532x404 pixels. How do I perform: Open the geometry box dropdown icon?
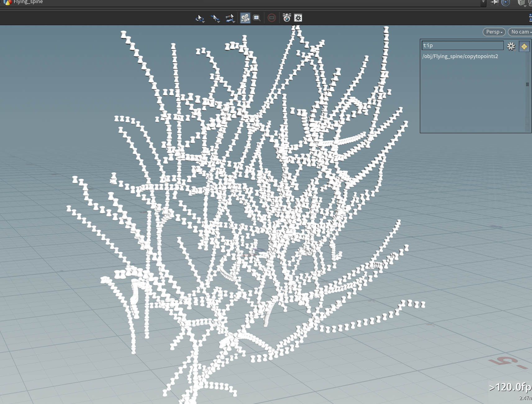(522, 3)
